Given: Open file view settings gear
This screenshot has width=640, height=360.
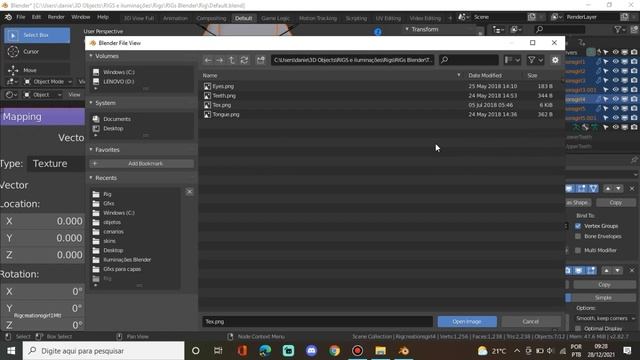Looking at the screenshot, I should pos(555,60).
